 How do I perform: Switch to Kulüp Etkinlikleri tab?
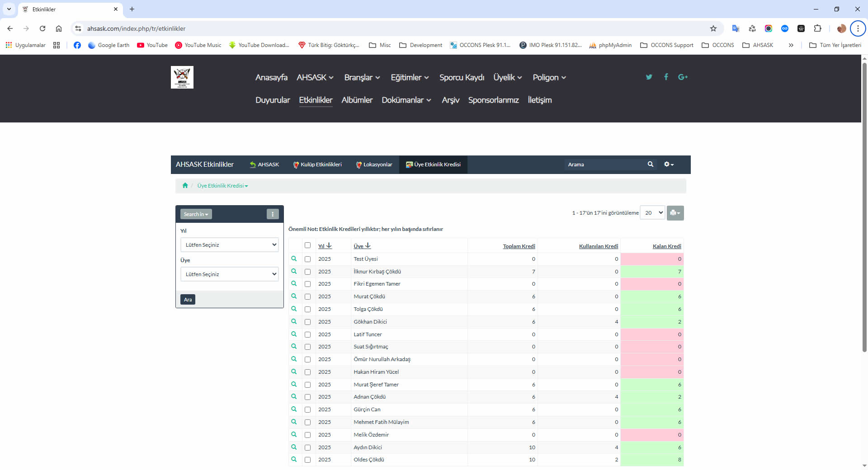(317, 164)
